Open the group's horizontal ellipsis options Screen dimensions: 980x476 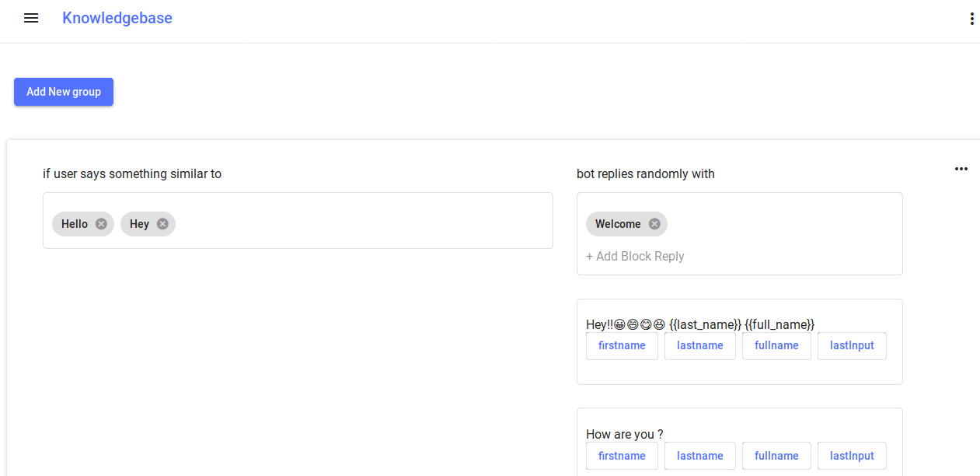click(x=961, y=169)
